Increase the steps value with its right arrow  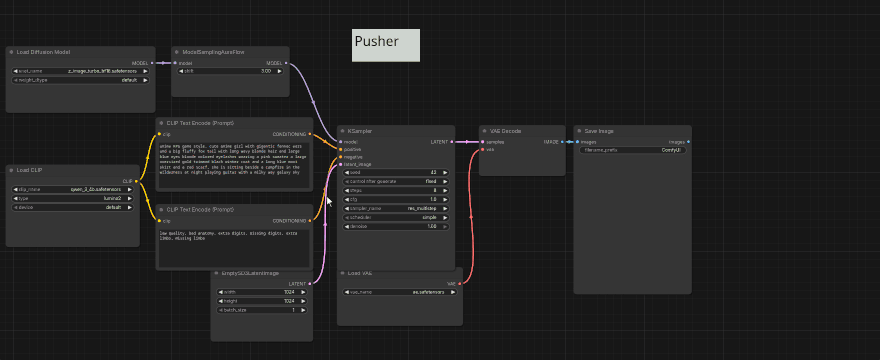(x=446, y=190)
